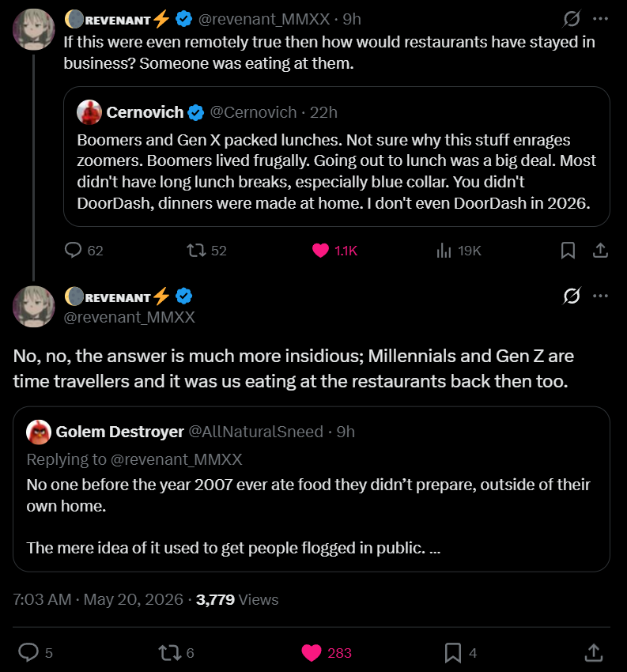
Task: Open Grok icon on the main tweet
Action: [572, 296]
